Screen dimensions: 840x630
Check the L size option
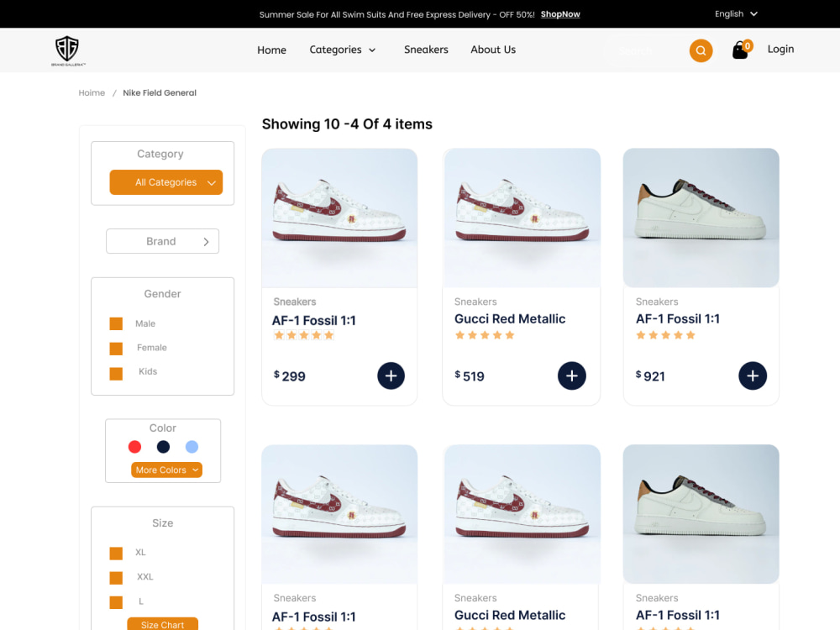click(x=116, y=602)
